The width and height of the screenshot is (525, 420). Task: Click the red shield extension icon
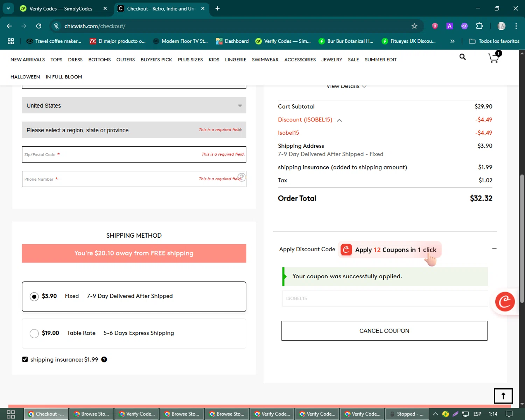[435, 26]
